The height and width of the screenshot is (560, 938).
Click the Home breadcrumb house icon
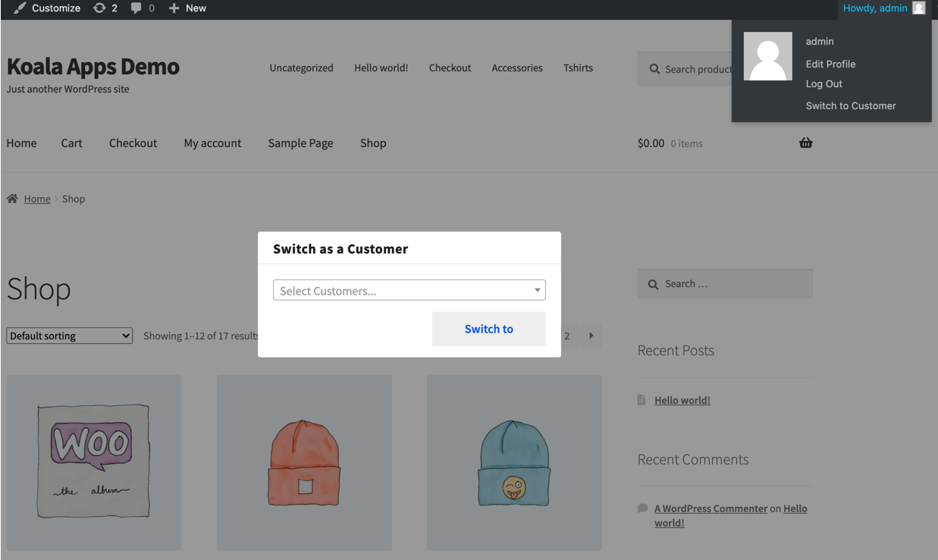click(12, 199)
